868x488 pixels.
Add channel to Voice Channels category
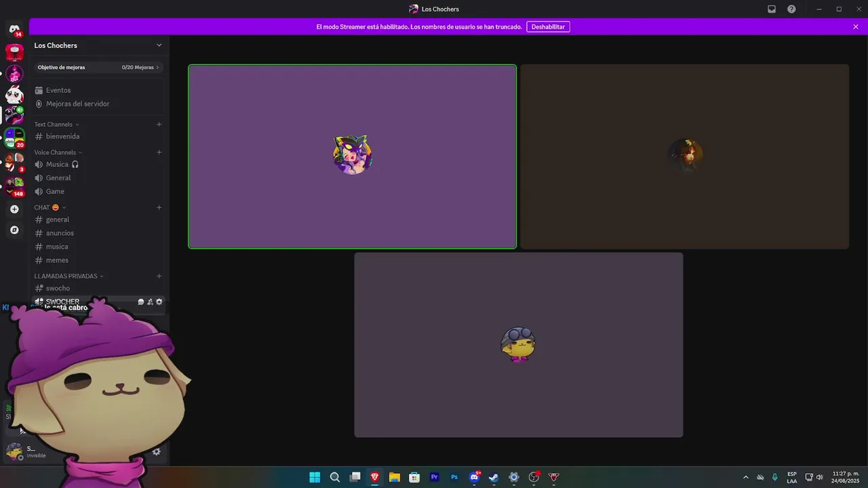159,152
